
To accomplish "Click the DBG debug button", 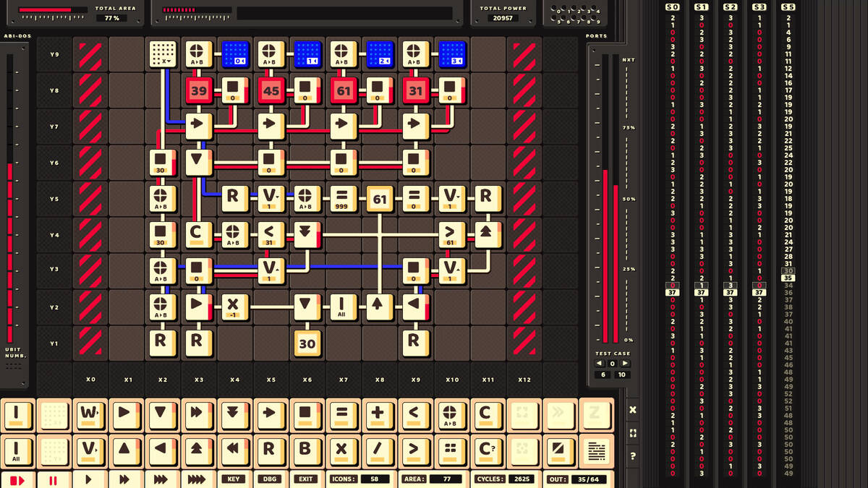I will [x=269, y=479].
